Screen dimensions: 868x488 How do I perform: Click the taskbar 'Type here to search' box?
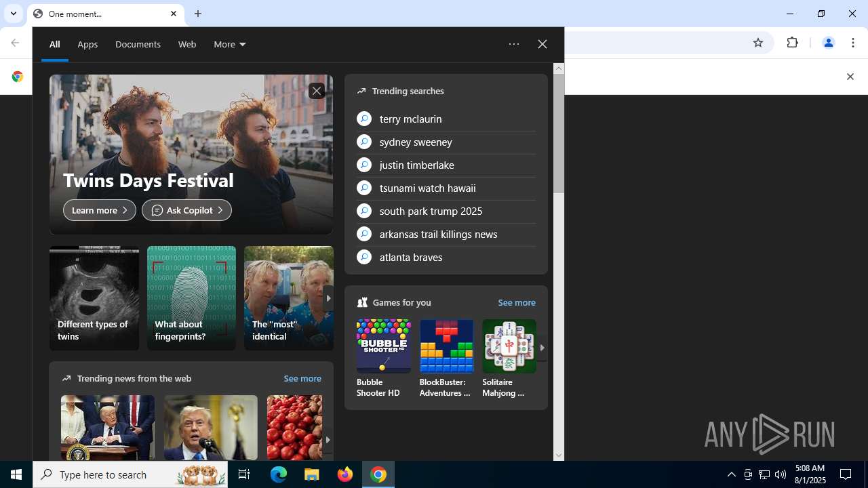131,474
